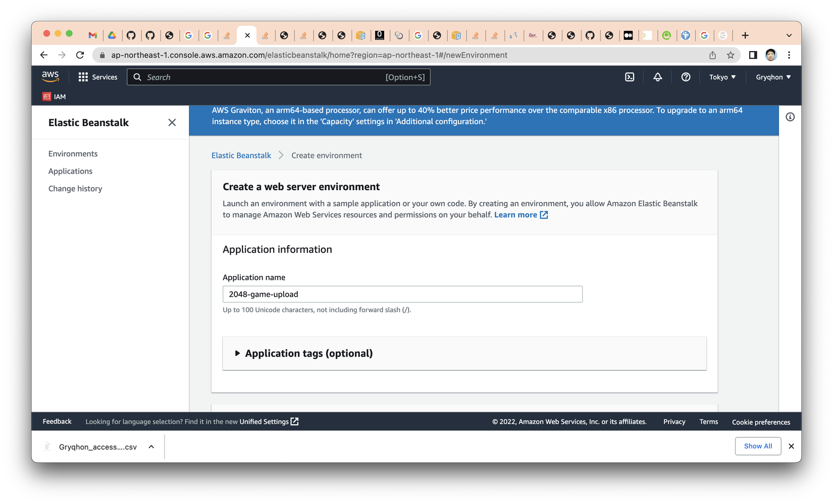
Task: Open the notifications bell
Action: [x=657, y=77]
